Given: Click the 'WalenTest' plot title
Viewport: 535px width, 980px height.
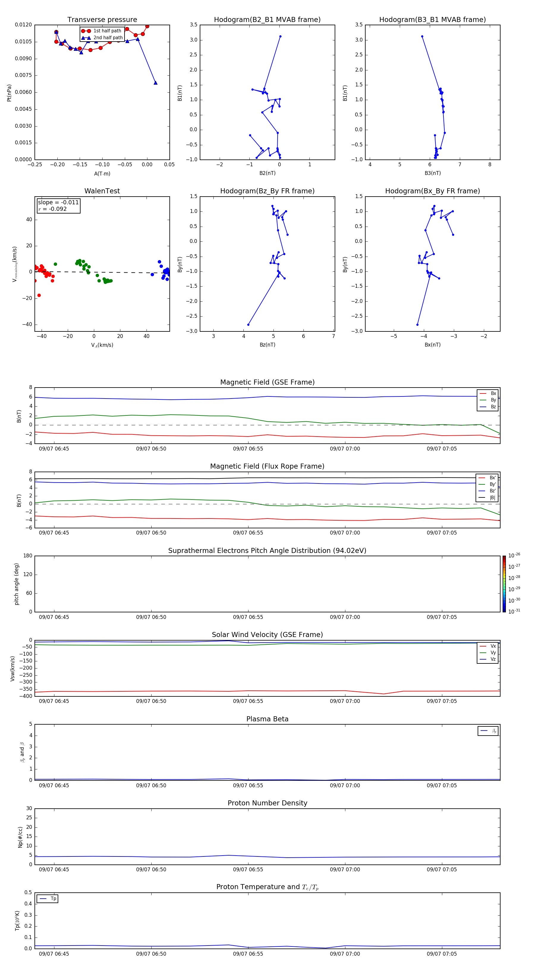Looking at the screenshot, I should [102, 191].
